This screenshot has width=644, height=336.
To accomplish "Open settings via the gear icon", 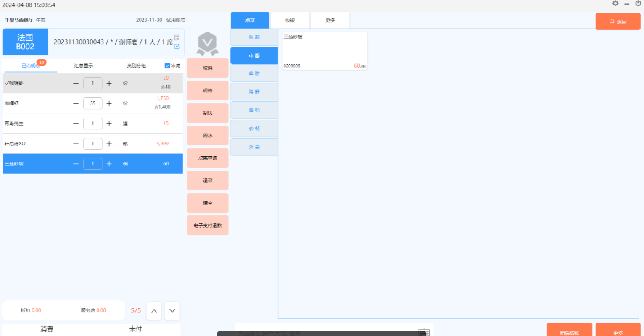I will [615, 3].
